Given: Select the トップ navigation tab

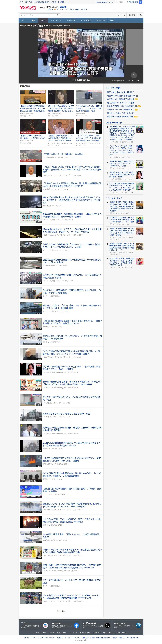Looking at the screenshot, I should (24, 21).
